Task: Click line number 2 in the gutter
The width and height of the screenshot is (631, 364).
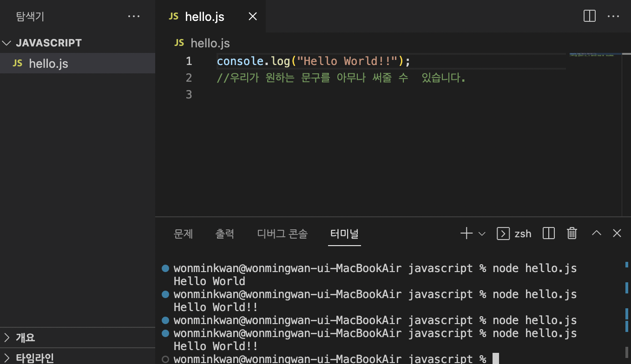Action: tap(189, 78)
